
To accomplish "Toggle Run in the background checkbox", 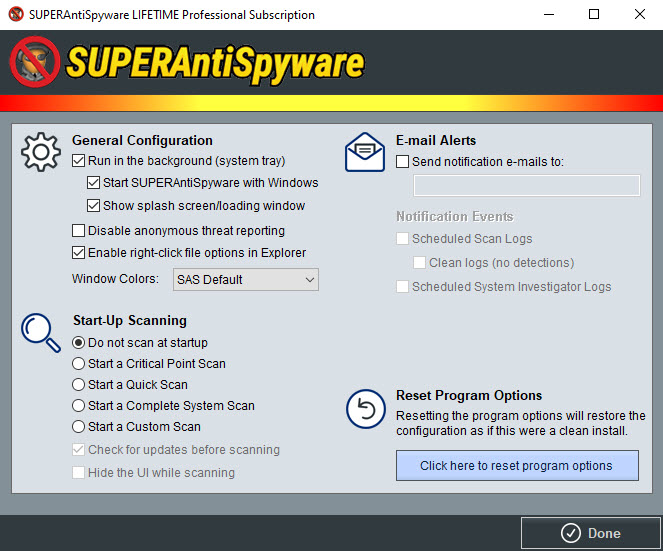I will [78, 161].
